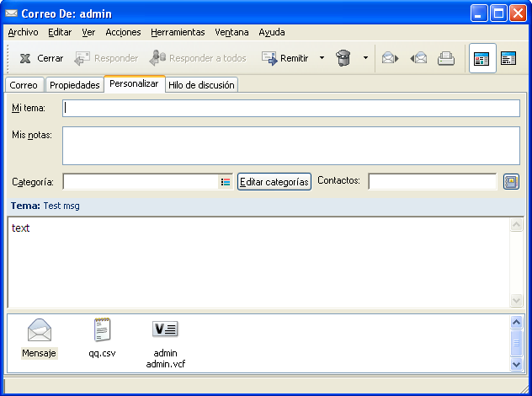
Task: Open the Herramientas menu
Action: point(178,32)
